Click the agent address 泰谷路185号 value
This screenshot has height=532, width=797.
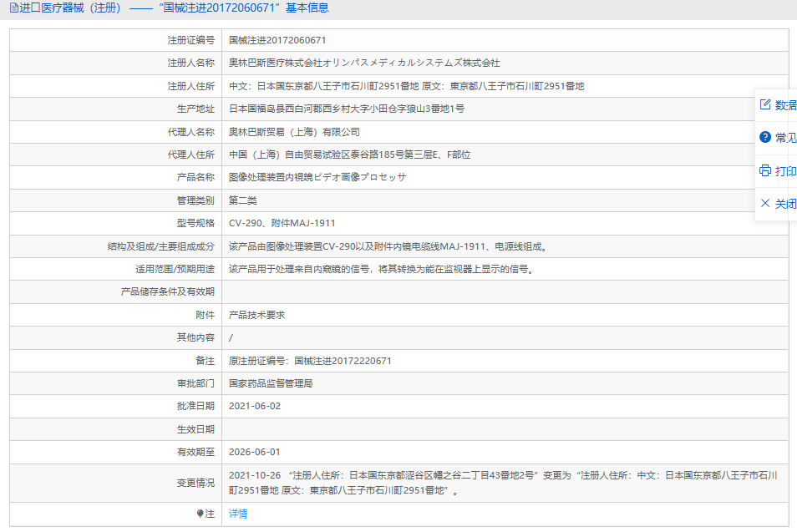pos(350,155)
